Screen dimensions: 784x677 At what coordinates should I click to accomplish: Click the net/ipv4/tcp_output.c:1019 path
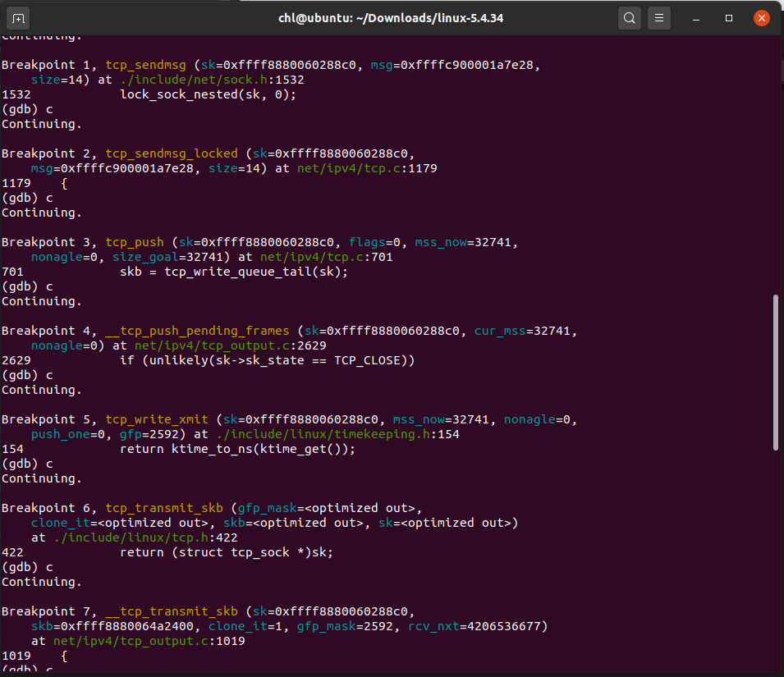point(149,641)
